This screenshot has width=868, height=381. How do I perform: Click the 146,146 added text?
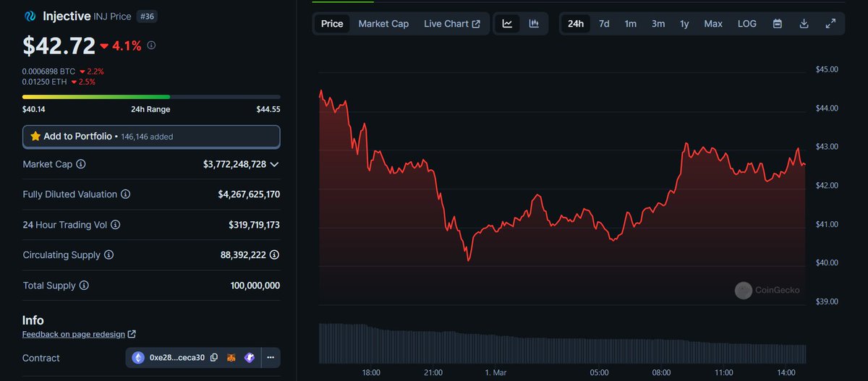(x=147, y=137)
